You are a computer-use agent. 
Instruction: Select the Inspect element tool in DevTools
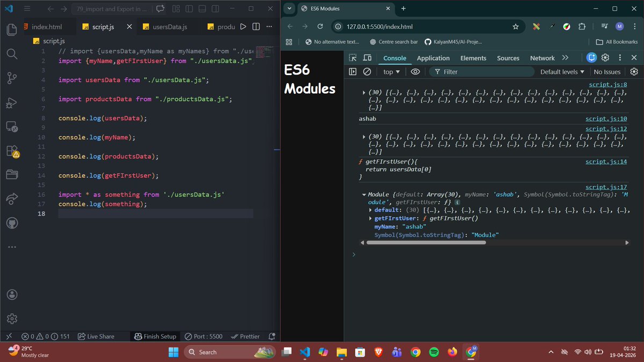353,57
